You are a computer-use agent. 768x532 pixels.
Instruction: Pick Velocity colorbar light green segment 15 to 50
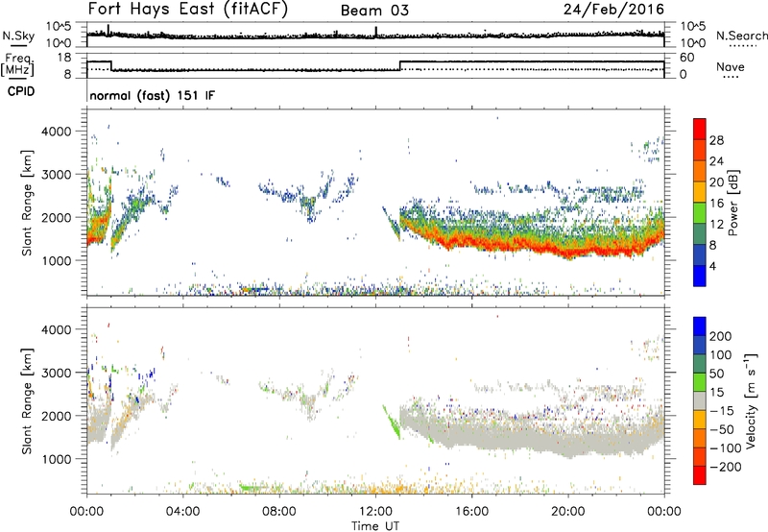pos(700,382)
